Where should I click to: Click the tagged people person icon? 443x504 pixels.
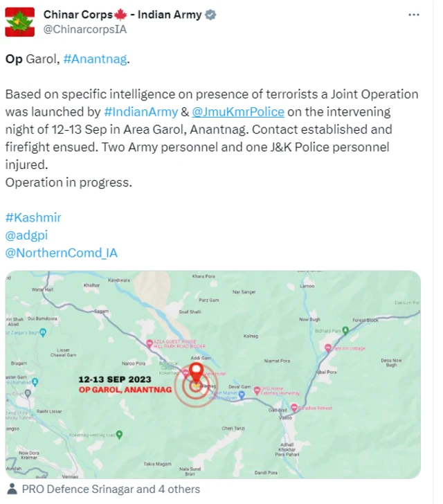point(12,489)
